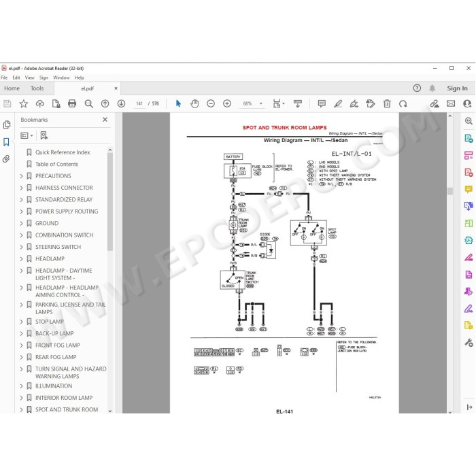The height and width of the screenshot is (476, 476).
Task: Click the Zoom out minus icon
Action: click(211, 103)
